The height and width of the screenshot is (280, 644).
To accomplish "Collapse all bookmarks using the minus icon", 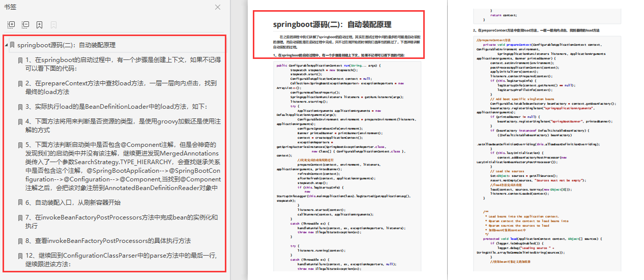I will [25, 24].
